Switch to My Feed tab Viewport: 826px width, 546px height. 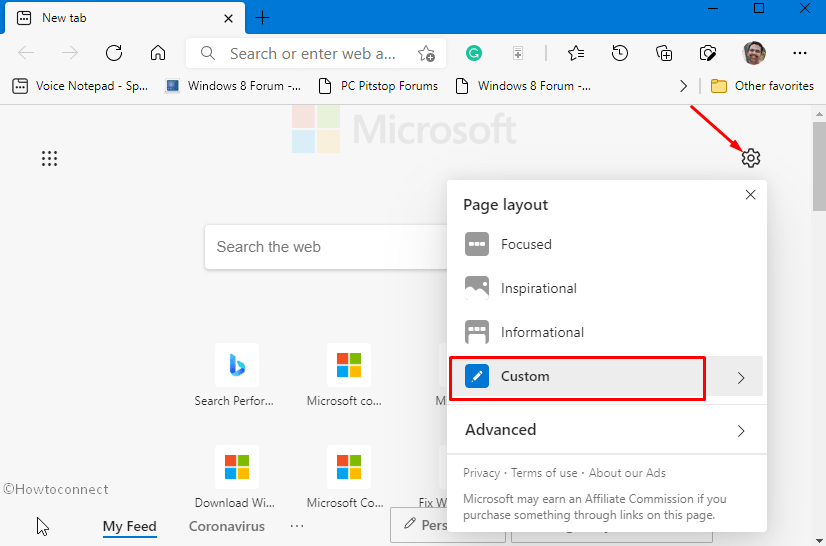point(130,526)
